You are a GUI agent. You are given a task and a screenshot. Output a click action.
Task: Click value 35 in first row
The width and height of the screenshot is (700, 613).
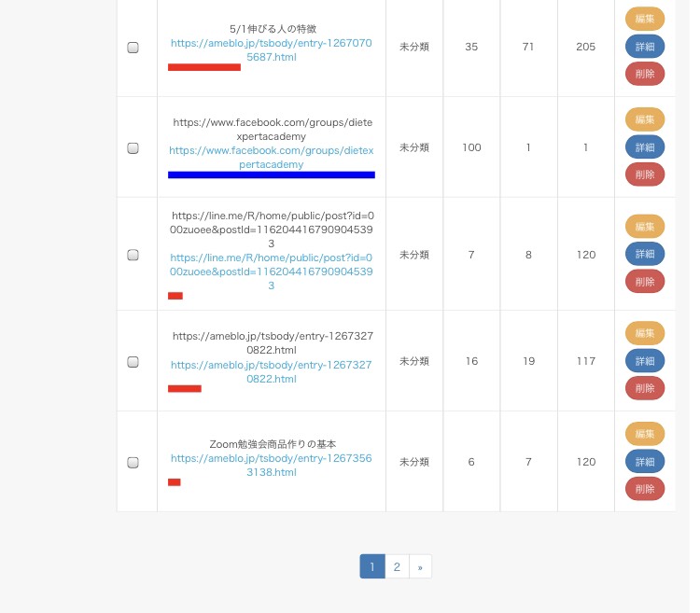pos(471,47)
